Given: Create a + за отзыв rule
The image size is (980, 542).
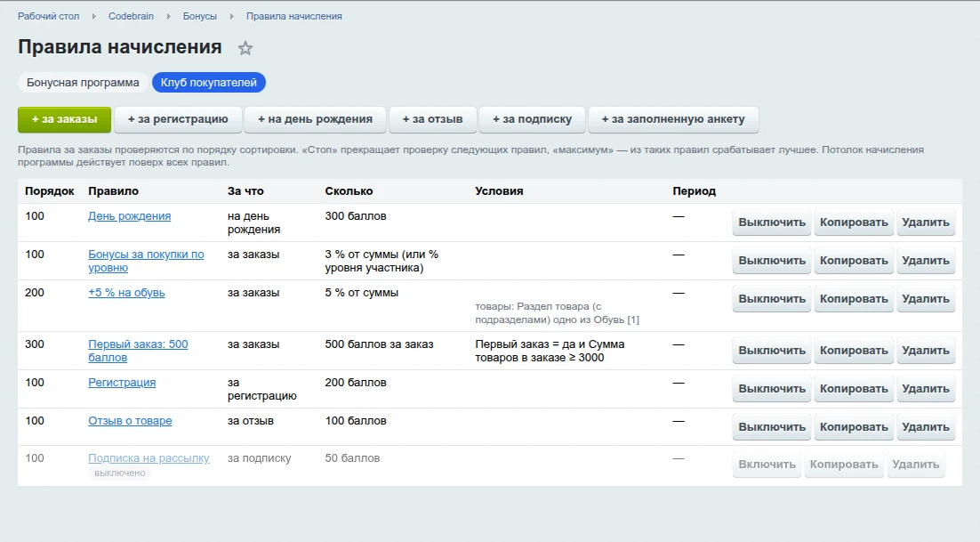Looking at the screenshot, I should click(x=432, y=119).
